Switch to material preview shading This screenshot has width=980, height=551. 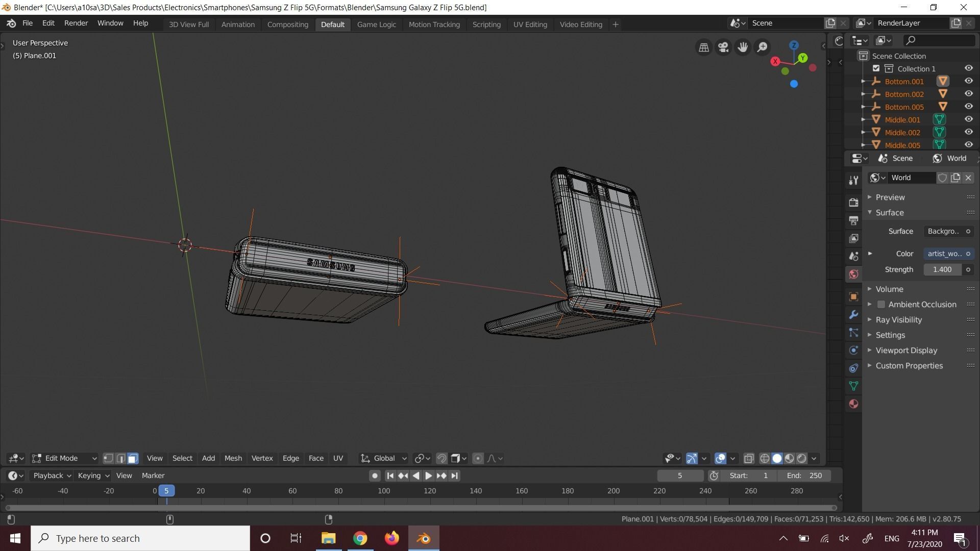[789, 458]
